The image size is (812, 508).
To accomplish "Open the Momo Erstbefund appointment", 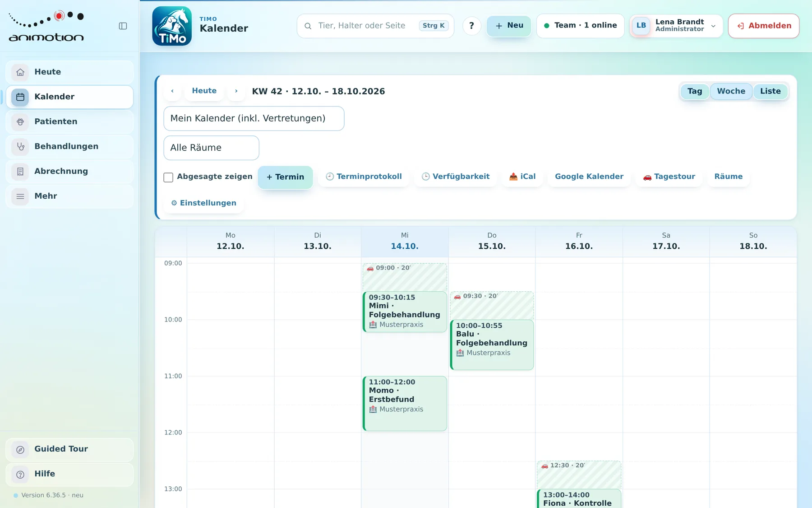I will click(405, 404).
